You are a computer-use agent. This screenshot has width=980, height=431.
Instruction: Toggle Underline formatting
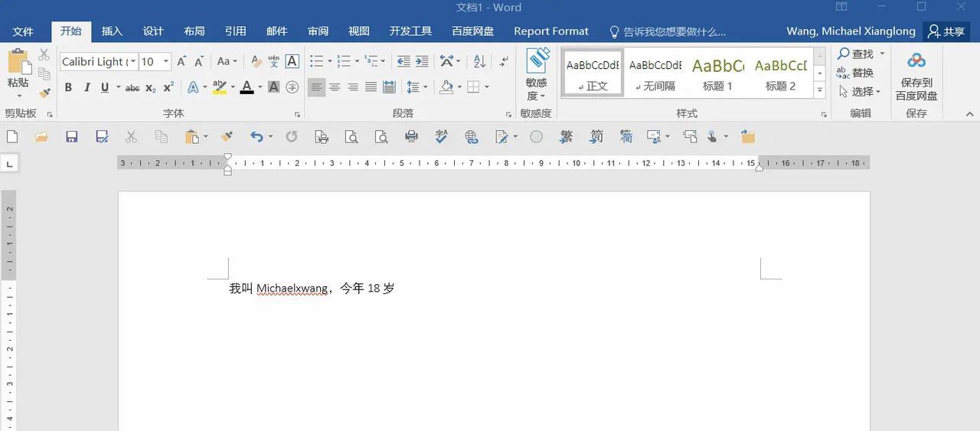click(x=105, y=87)
